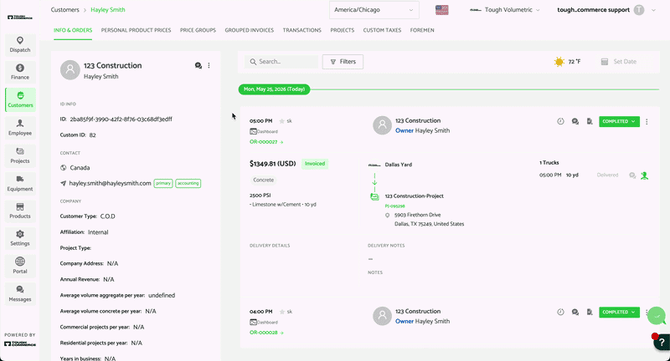The height and width of the screenshot is (361, 670).
Task: Click in the orders Search field
Action: (x=282, y=62)
